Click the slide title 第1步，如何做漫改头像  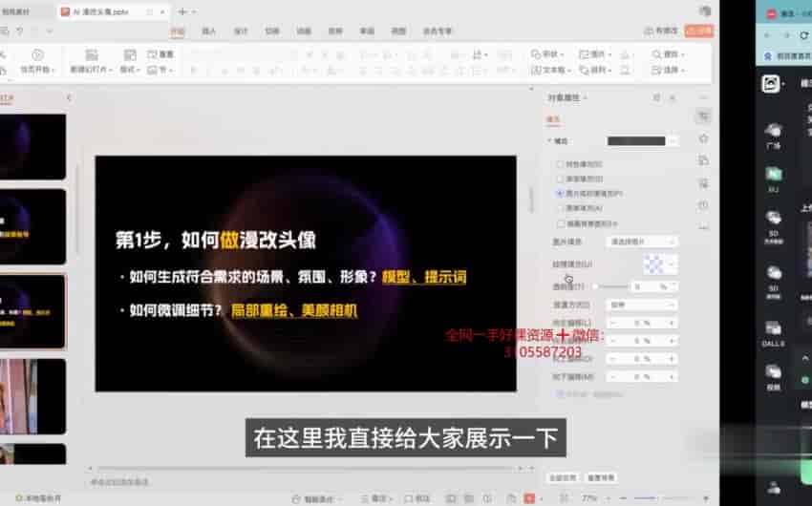point(216,240)
